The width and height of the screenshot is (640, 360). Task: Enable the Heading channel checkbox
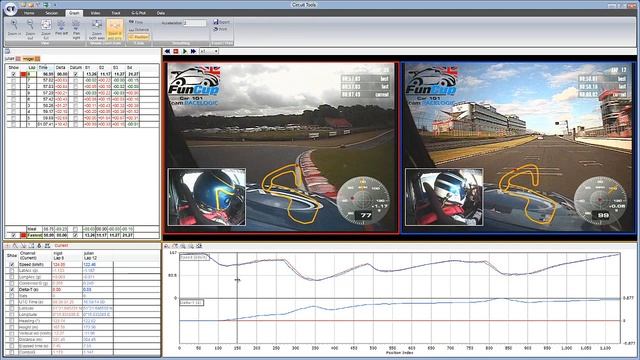[x=12, y=321]
